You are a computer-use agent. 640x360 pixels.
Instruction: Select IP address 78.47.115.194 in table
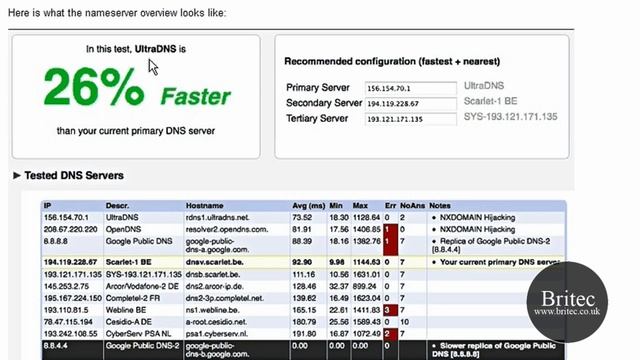(68, 322)
